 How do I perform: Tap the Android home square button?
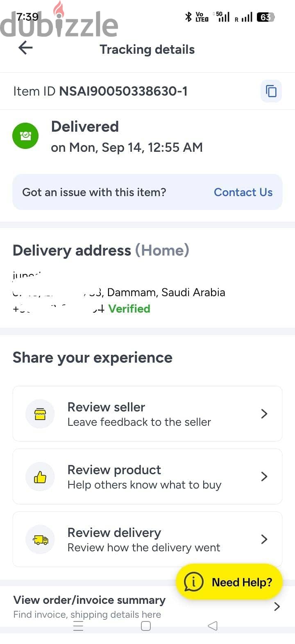tap(145, 626)
